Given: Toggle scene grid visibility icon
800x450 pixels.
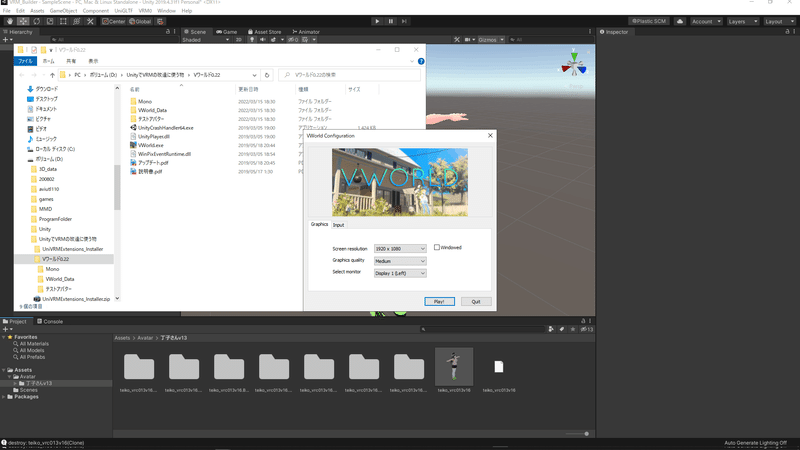Looking at the screenshot, I should coord(305,40).
